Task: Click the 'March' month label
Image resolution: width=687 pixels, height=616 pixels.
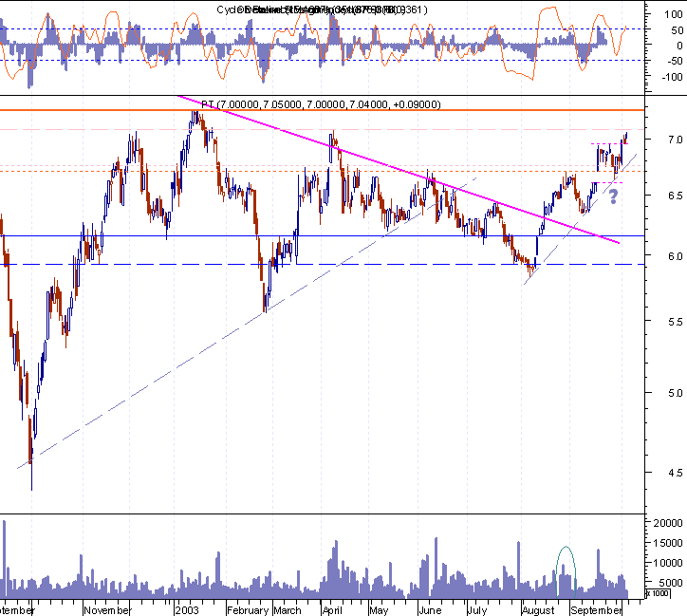Action: [x=288, y=610]
